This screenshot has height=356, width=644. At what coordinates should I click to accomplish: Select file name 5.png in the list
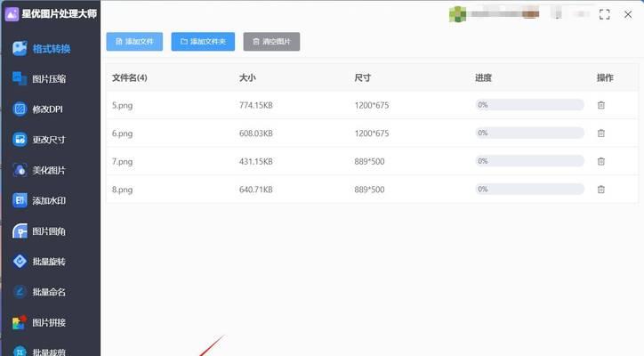(123, 105)
